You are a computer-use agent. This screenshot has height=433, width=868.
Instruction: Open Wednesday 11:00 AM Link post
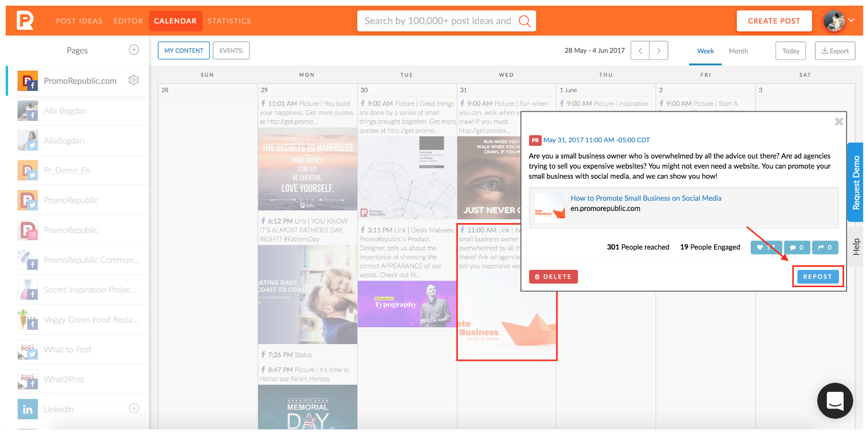coord(490,248)
